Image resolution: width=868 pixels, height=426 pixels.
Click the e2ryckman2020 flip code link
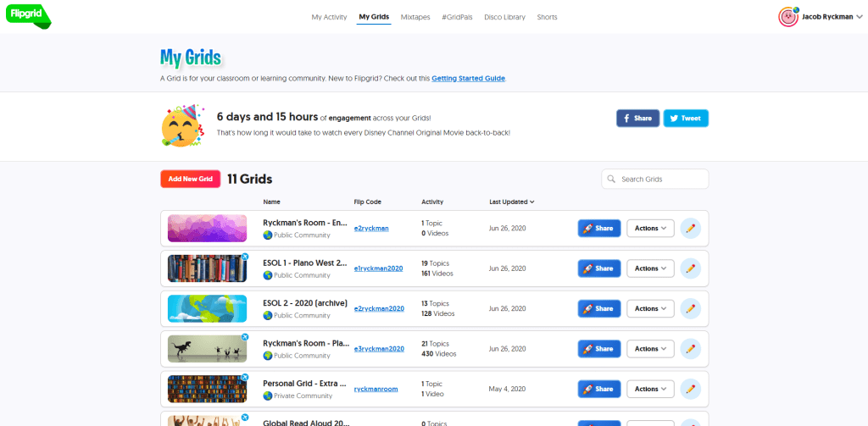(379, 308)
